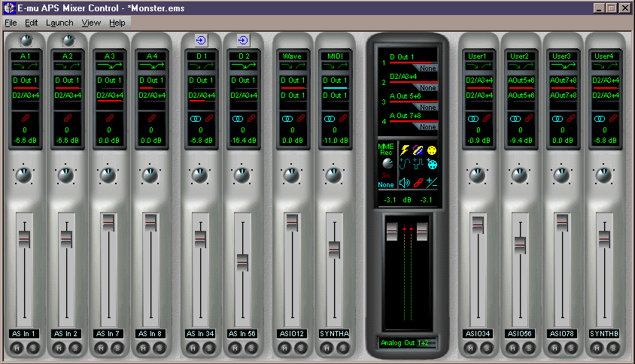Viewport: 635px width, 364px height.
Task: Click the pan knob on A 1 strip
Action: pos(24,175)
